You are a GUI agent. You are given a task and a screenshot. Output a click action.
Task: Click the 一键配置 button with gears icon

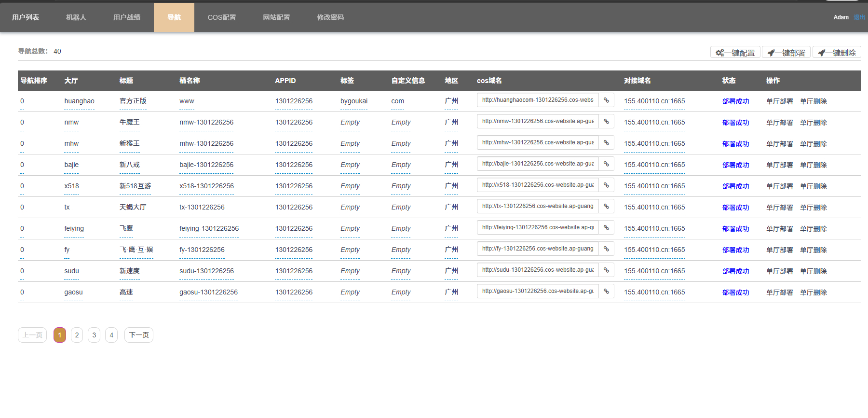pyautogui.click(x=735, y=53)
